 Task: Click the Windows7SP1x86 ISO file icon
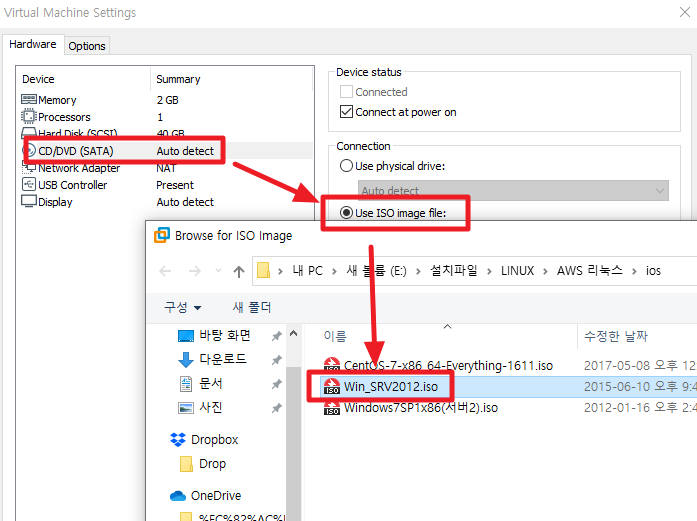(332, 407)
